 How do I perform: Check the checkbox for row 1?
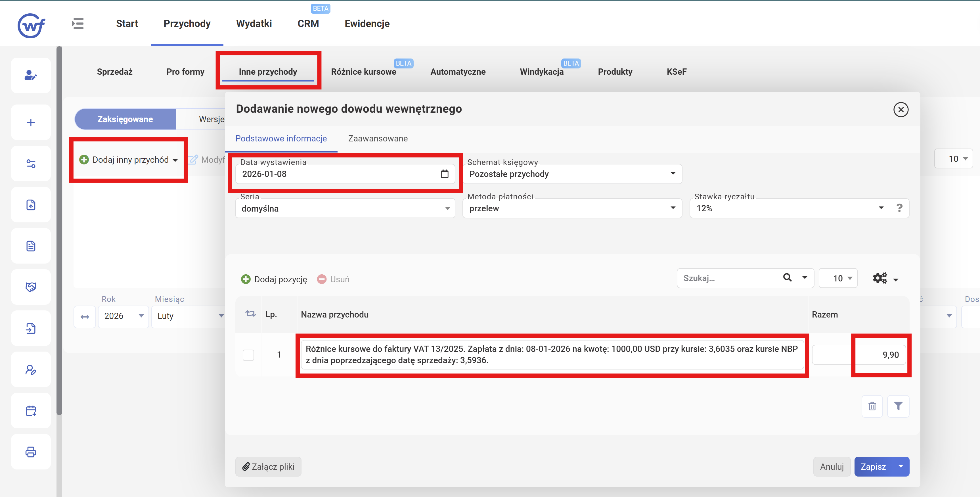pyautogui.click(x=248, y=355)
